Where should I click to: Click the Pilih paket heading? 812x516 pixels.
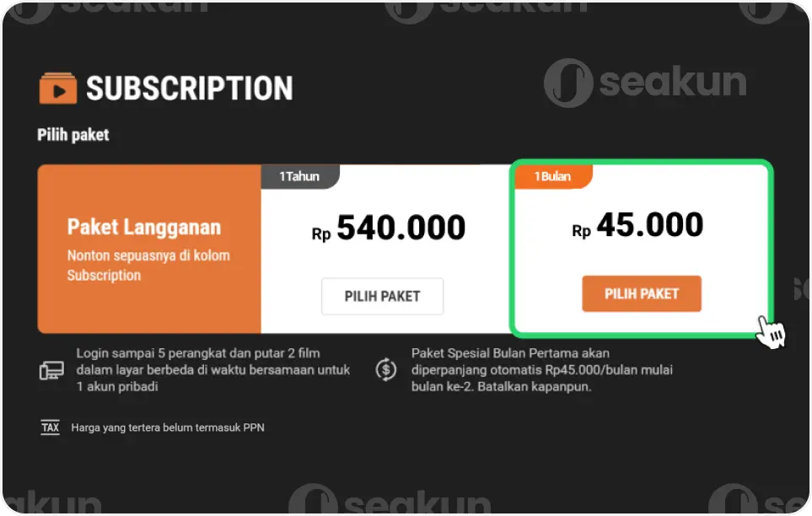click(x=73, y=134)
